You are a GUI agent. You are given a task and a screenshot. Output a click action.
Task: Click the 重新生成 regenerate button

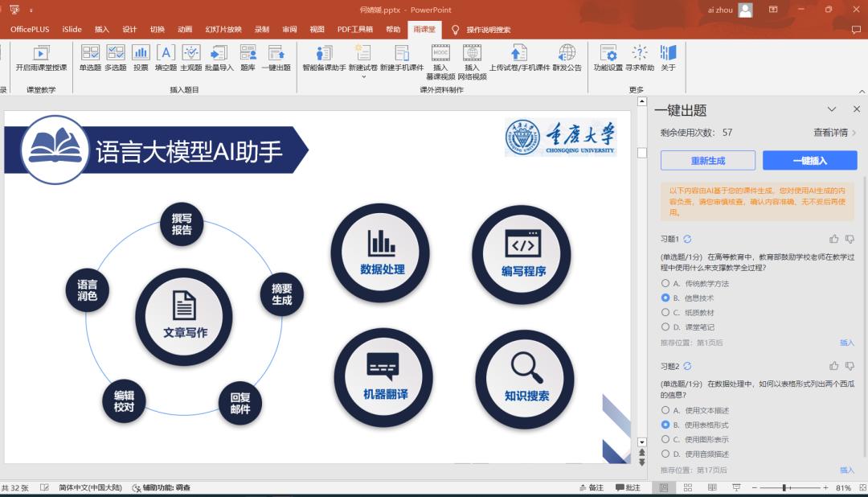pos(707,160)
